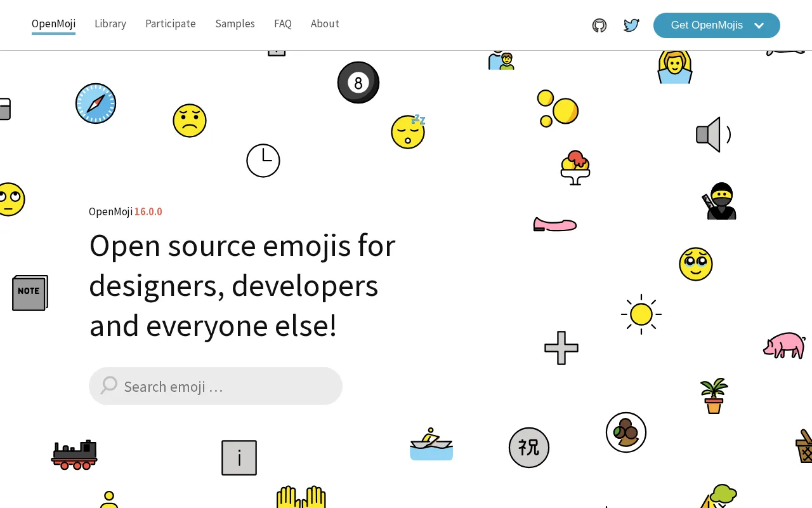This screenshot has width=812, height=508.
Task: Select the Japanese congratulations button emoji
Action: tap(529, 448)
